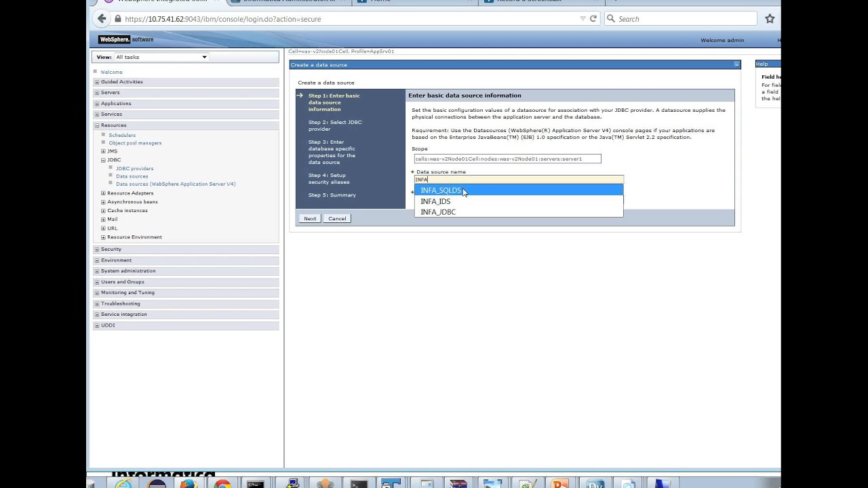Screen dimensions: 868x488
Task: Expand the Services section
Action: click(96, 115)
